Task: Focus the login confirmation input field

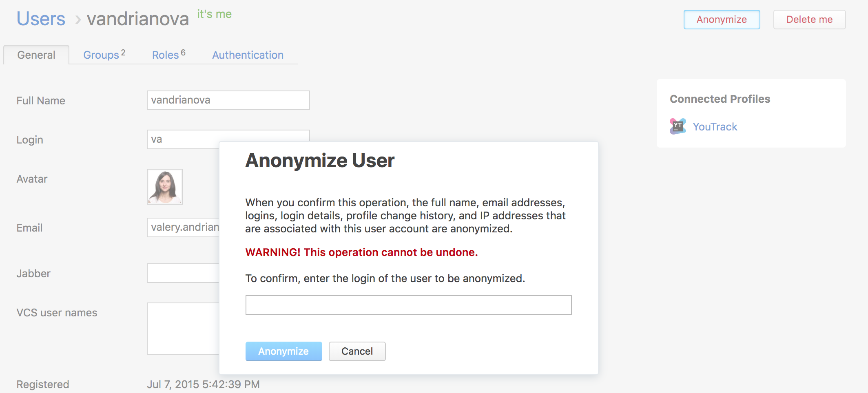Action: 408,305
